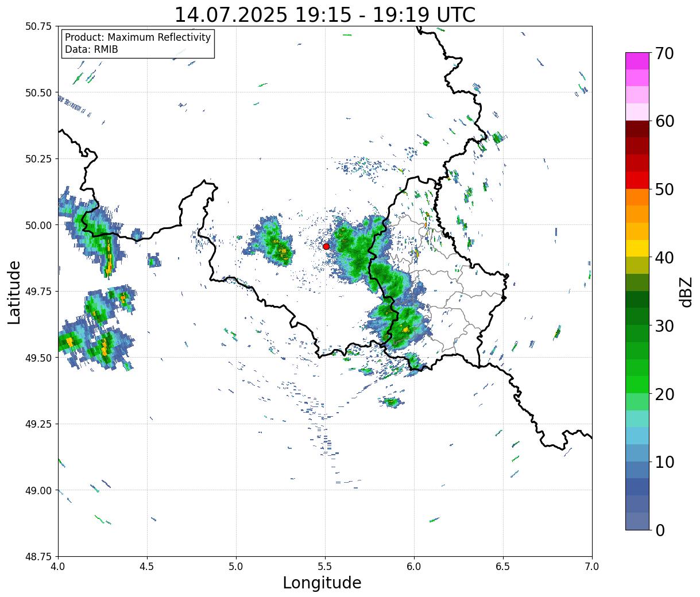Click the plot title '14.07.2025 19:15 - 19:19 UTC'
The image size is (700, 597).
(x=325, y=14)
